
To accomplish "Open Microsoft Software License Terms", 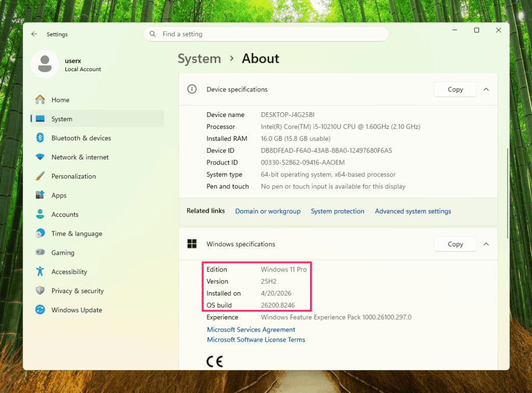I will click(256, 339).
